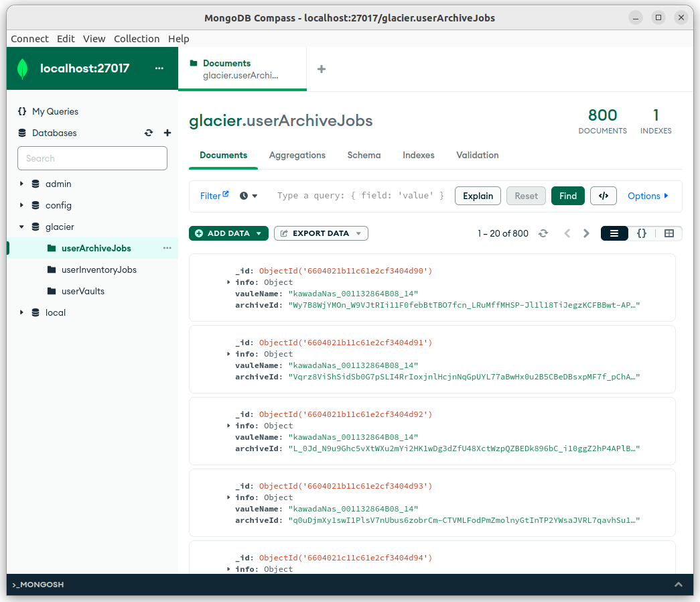Expand the query Options
The image size is (700, 602).
click(x=648, y=196)
